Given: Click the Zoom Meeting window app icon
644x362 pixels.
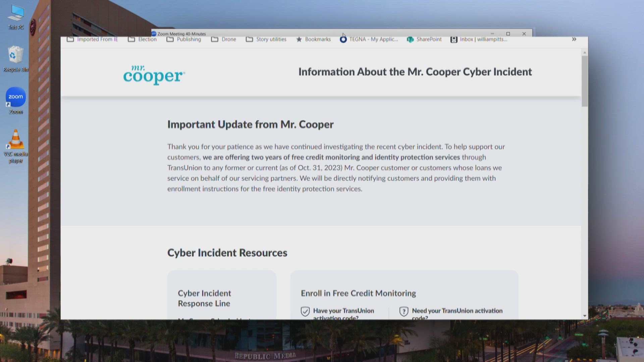Looking at the screenshot, I should point(154,34).
